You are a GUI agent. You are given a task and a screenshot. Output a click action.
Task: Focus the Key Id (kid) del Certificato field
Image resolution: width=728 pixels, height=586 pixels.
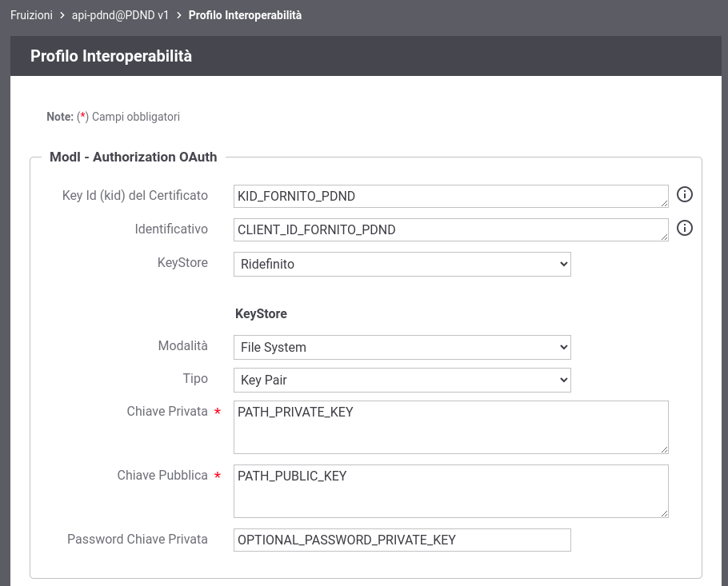[x=451, y=196]
